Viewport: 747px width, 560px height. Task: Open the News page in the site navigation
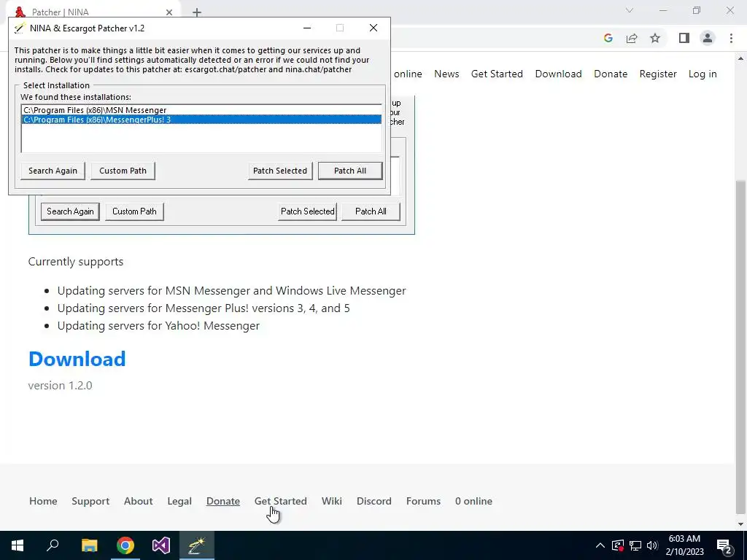446,74
